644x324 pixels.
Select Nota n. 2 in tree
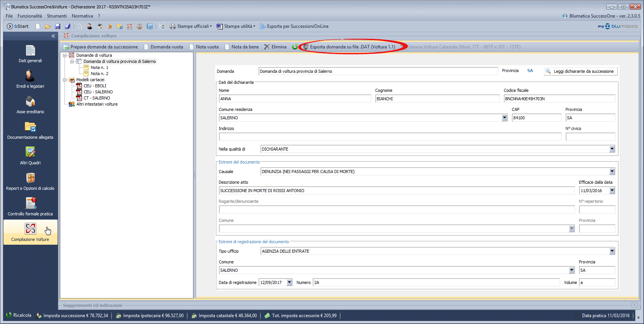coord(99,74)
